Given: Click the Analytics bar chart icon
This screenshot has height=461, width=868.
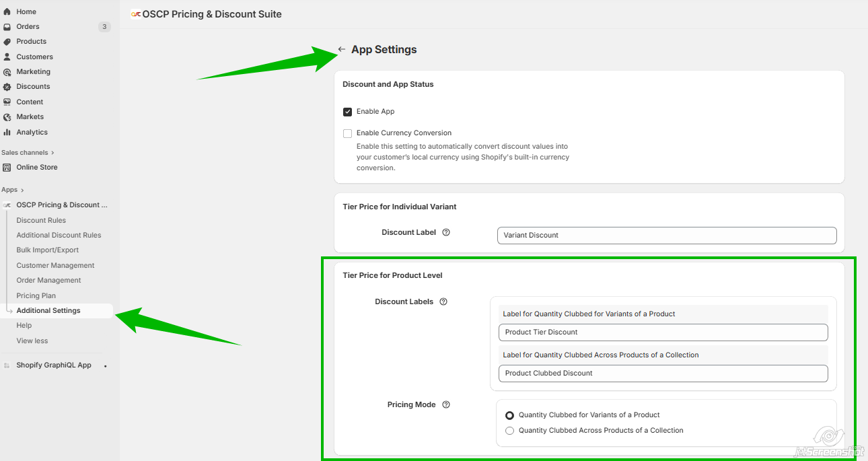Looking at the screenshot, I should coord(7,133).
